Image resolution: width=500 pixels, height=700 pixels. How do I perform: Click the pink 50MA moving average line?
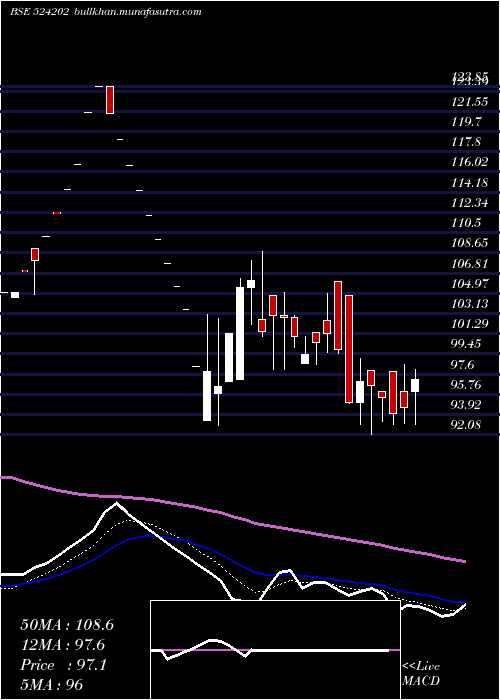pos(233,515)
